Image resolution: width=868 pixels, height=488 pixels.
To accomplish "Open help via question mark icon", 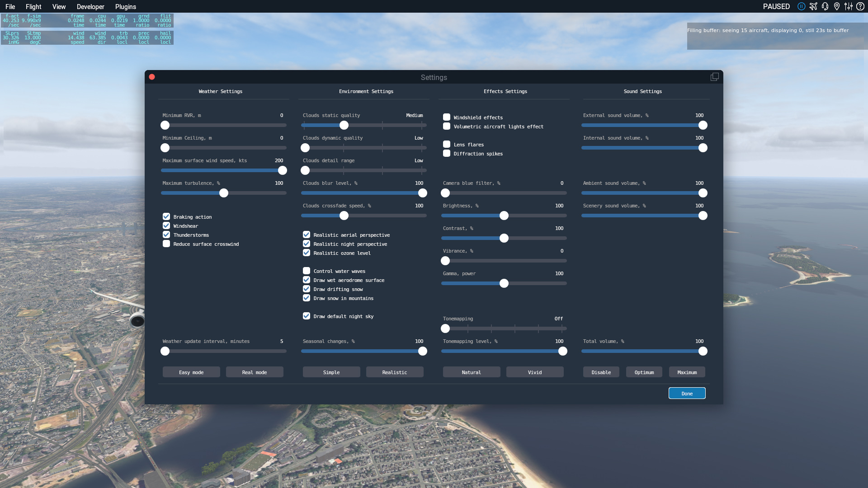I will pos(860,6).
